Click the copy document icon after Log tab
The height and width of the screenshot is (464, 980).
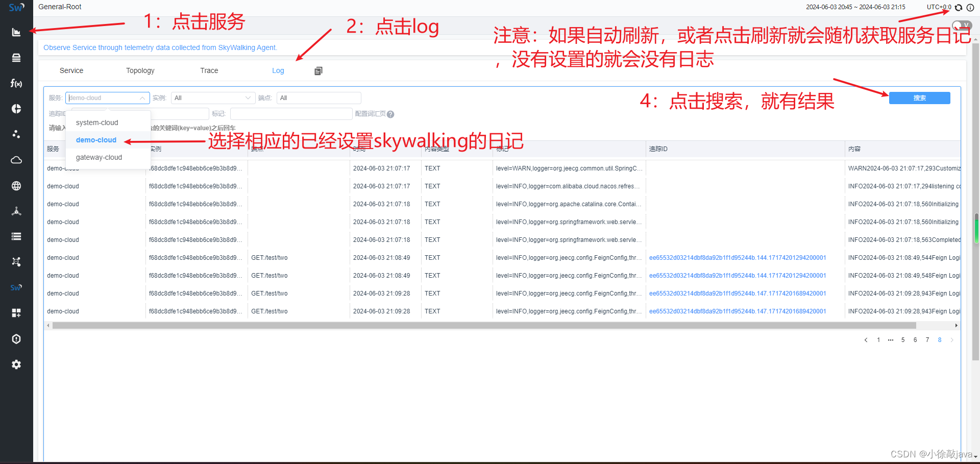[318, 71]
